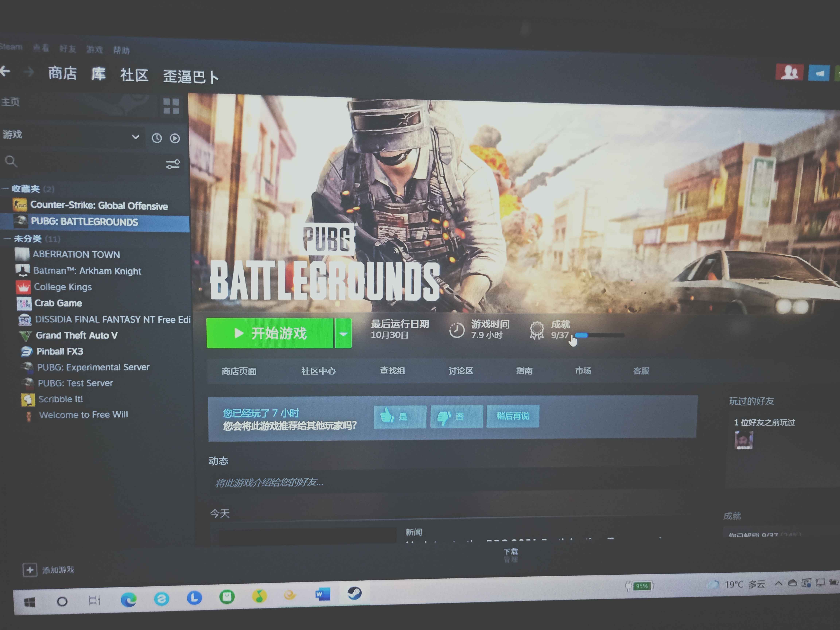Click 稍后再说 to decide later
Image resolution: width=840 pixels, height=630 pixels.
coord(513,416)
